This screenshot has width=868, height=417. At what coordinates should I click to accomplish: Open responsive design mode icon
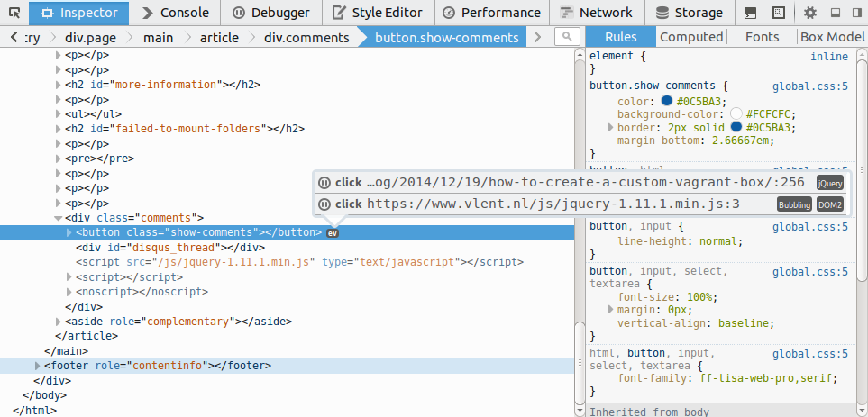pos(779,13)
